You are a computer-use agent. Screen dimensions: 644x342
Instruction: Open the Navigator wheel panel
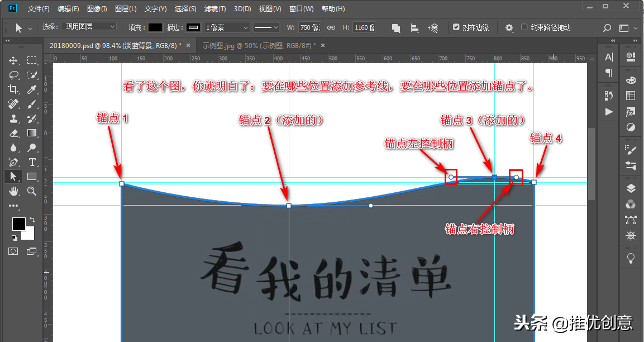[x=631, y=235]
